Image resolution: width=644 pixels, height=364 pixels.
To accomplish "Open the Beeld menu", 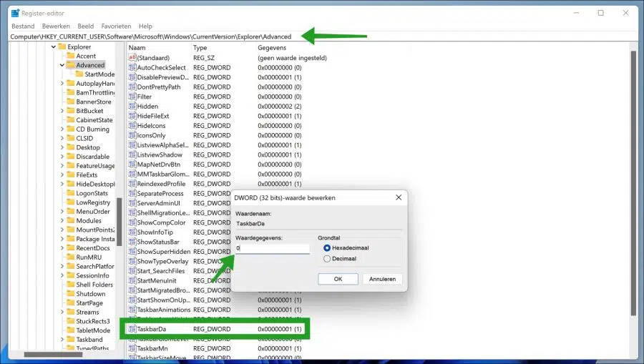I will point(85,26).
